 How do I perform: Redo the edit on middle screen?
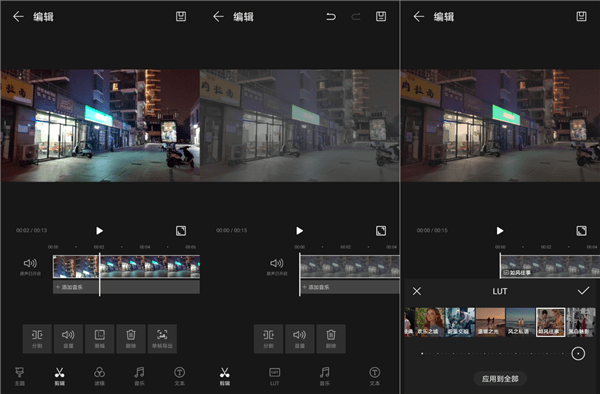[x=356, y=16]
